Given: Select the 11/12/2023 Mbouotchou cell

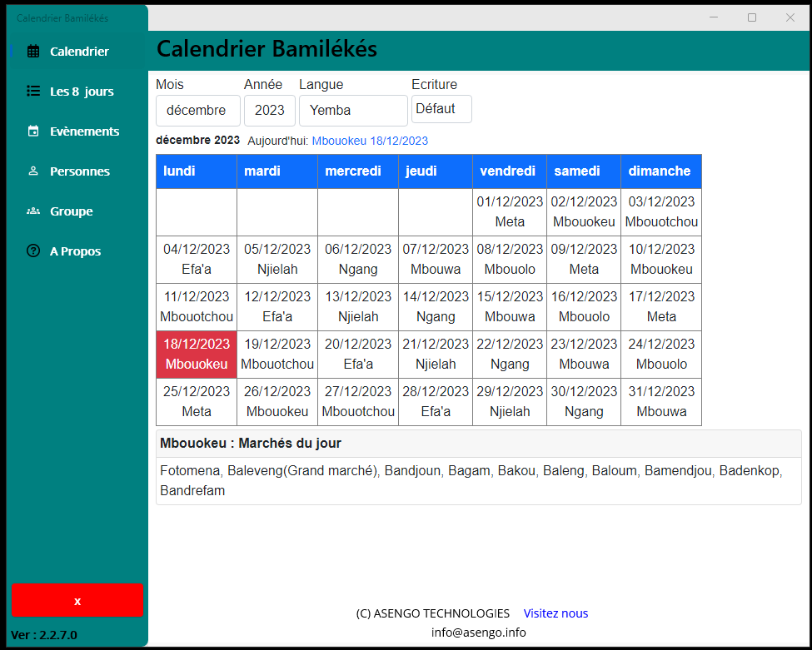Looking at the screenshot, I should pyautogui.click(x=197, y=307).
